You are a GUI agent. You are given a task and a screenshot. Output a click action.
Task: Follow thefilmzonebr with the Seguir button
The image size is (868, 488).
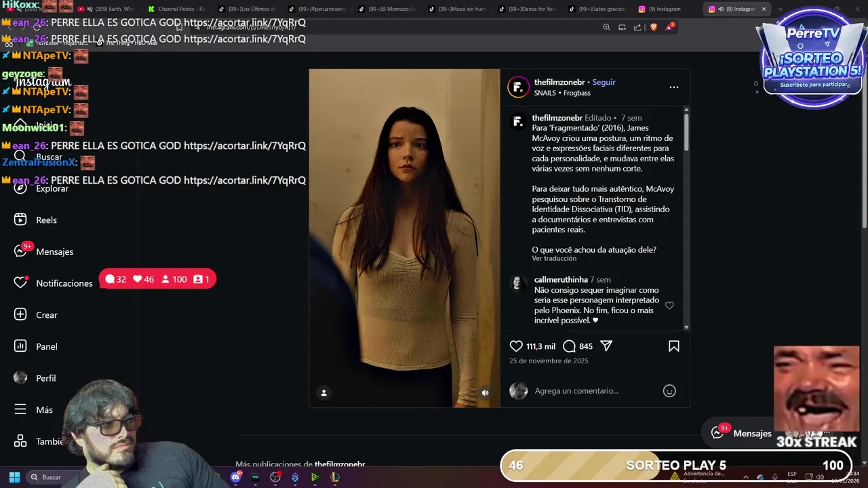click(x=604, y=82)
